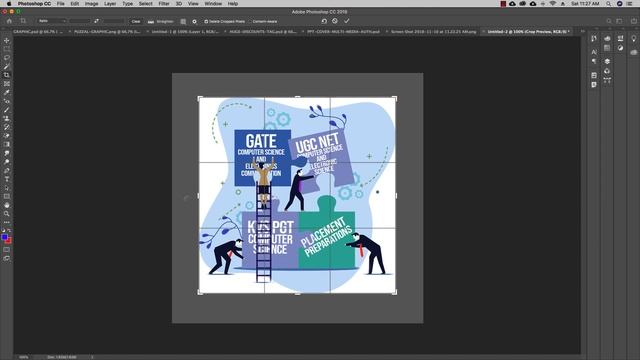Select the Spot Healing Brush tool
Image resolution: width=640 pixels, height=360 pixels.
coord(7,101)
